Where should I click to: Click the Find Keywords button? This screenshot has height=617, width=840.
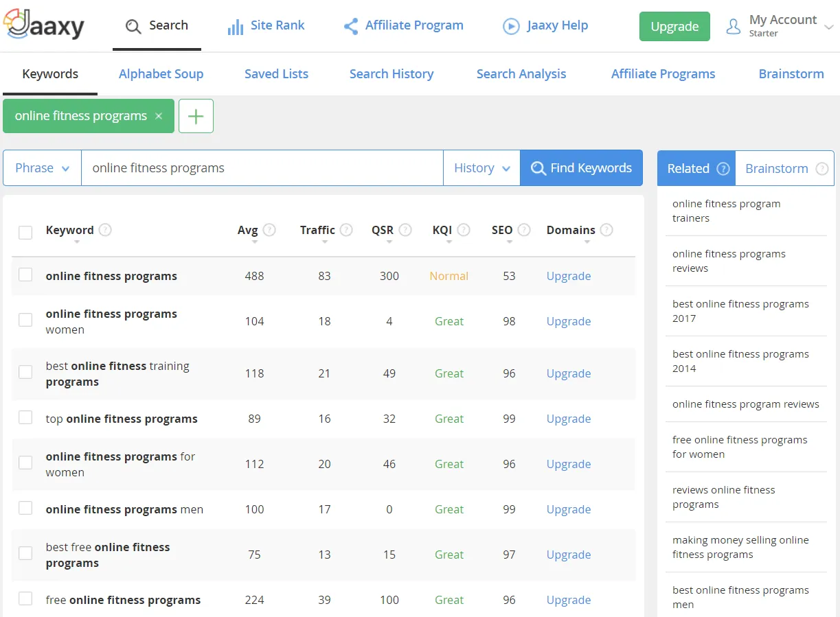(x=581, y=168)
